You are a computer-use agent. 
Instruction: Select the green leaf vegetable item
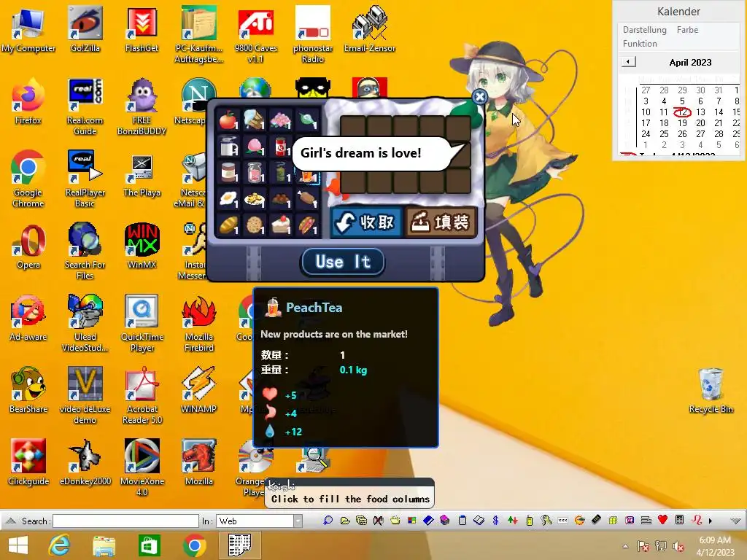pyautogui.click(x=307, y=120)
